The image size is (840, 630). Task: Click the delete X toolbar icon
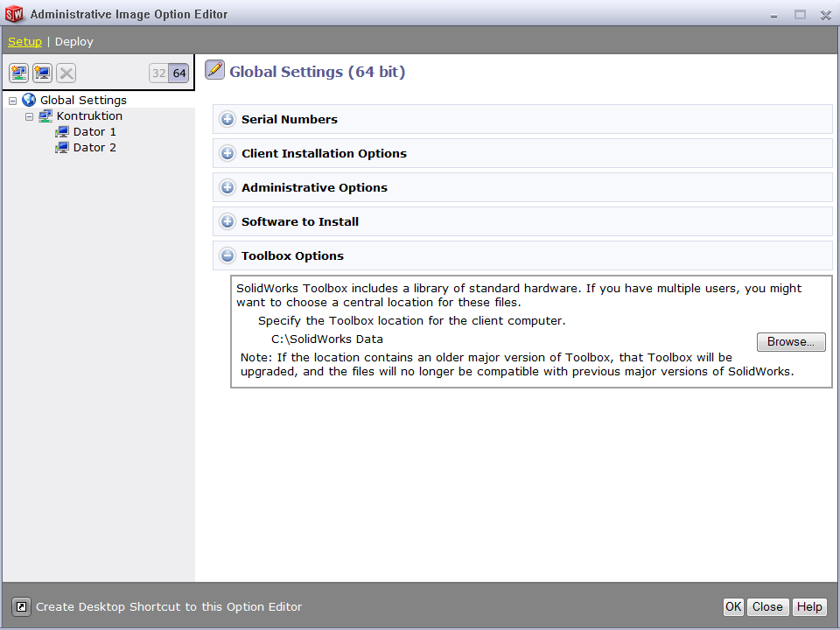[66, 73]
